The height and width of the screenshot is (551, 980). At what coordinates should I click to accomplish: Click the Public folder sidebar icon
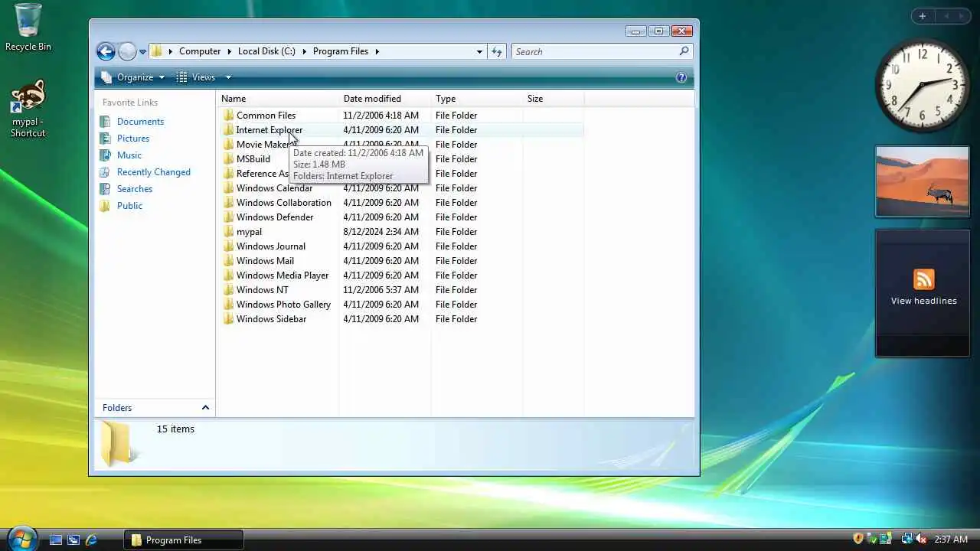coord(105,206)
